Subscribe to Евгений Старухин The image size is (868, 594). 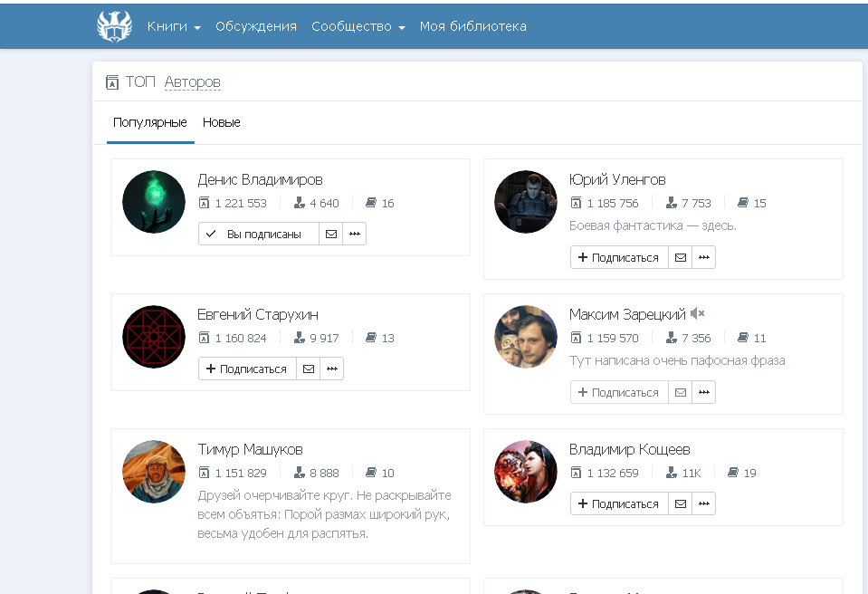point(247,369)
